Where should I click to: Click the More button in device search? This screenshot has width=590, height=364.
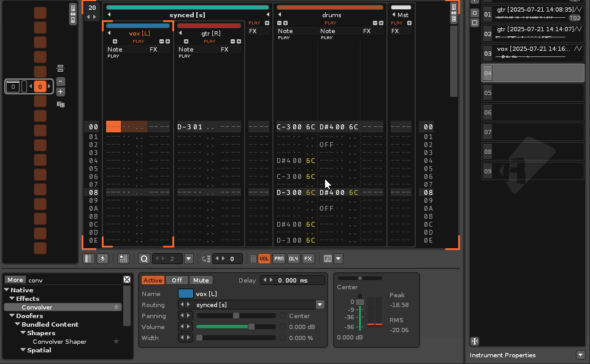tap(15, 280)
